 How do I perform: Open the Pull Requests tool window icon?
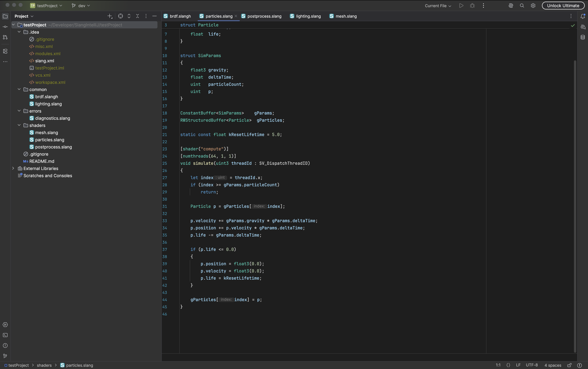point(5,37)
